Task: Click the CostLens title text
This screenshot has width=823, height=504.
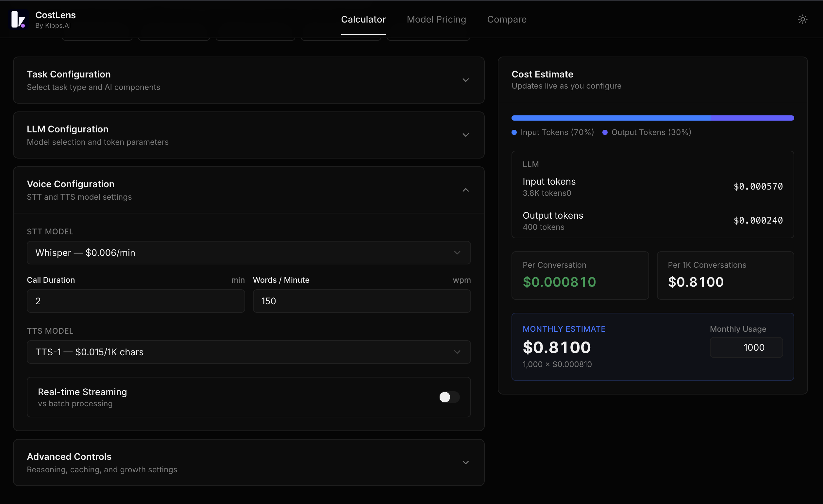Action: 56,15
